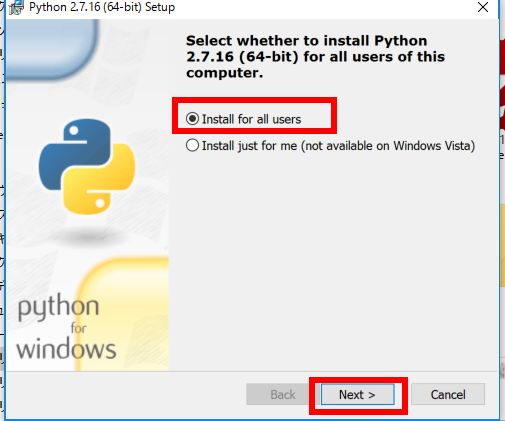Viewport: 505px width, 421px height.
Task: Click the bold 'Select whether to install' heading
Action: click(315, 57)
